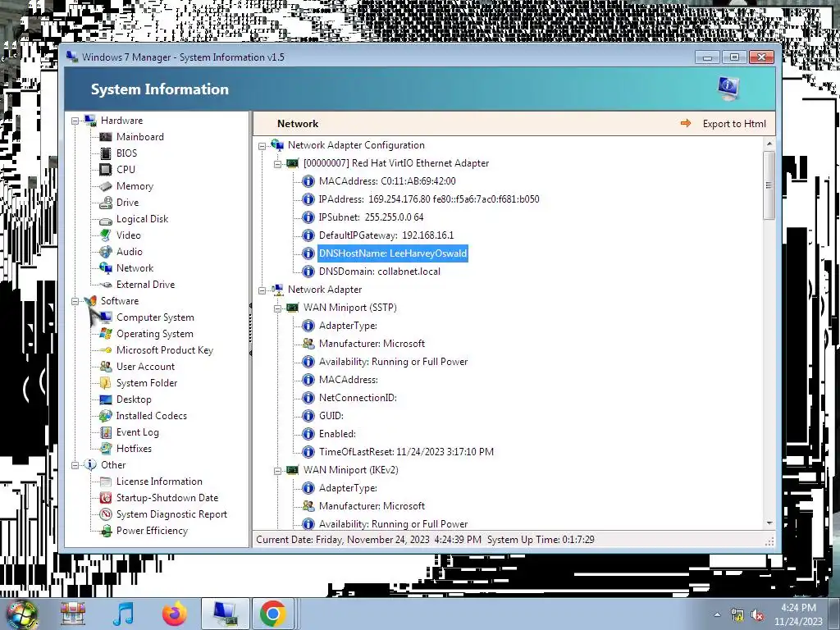Image resolution: width=840 pixels, height=630 pixels.
Task: Click the External Drive icon
Action: tap(106, 285)
